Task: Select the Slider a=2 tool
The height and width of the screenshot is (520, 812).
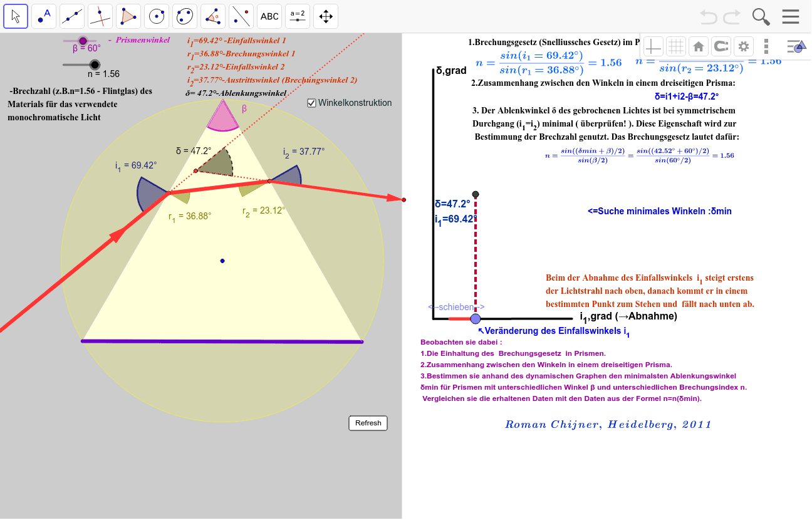Action: [x=298, y=16]
